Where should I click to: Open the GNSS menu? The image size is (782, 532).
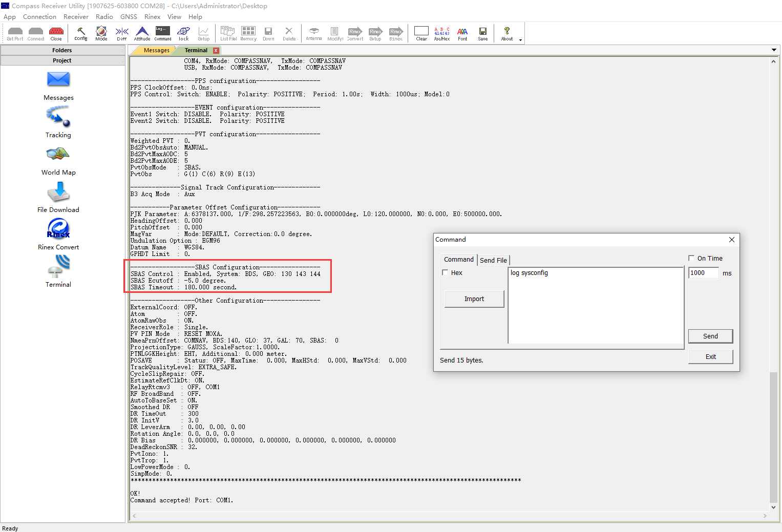pyautogui.click(x=129, y=17)
